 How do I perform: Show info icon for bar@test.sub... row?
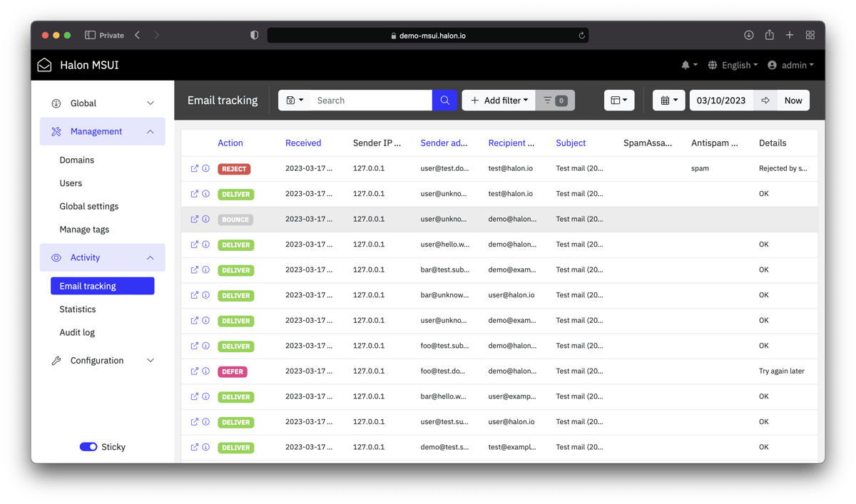[x=205, y=270]
